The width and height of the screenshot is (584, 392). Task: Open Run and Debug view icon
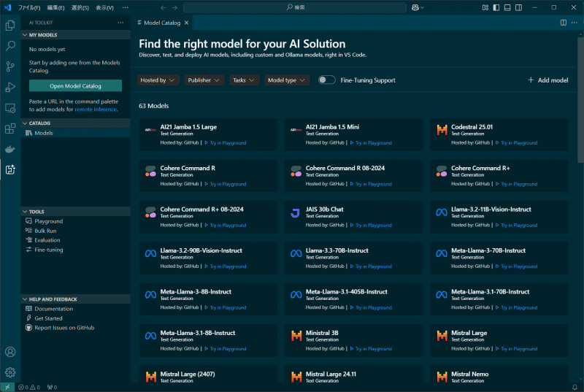10,87
